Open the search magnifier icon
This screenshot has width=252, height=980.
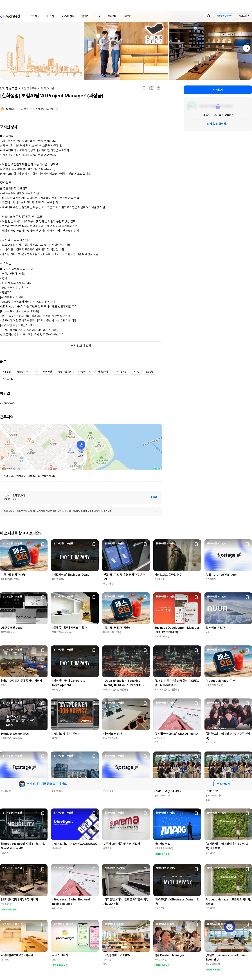click(208, 16)
